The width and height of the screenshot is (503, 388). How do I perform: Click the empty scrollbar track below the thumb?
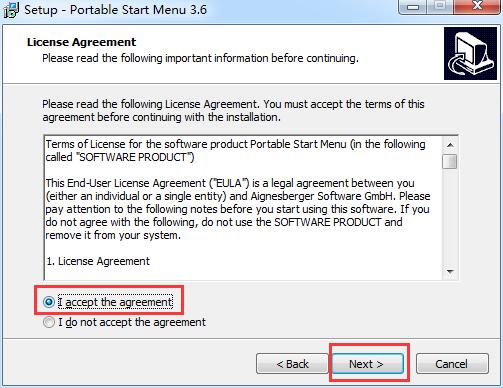[450, 217]
